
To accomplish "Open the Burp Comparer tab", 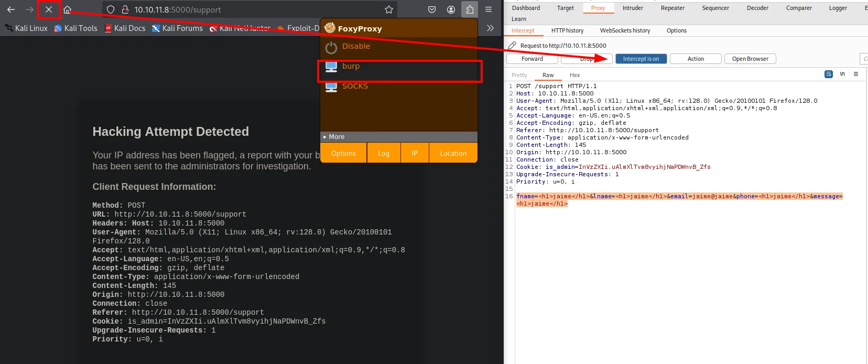I will [x=799, y=8].
